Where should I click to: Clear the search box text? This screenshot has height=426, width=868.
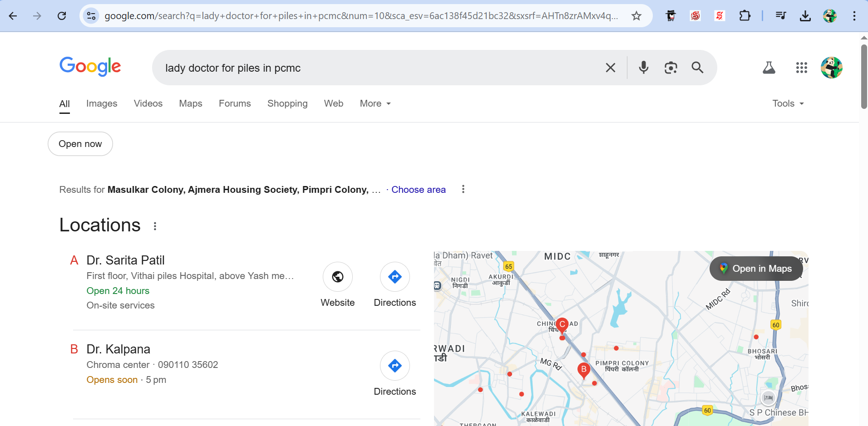click(611, 68)
